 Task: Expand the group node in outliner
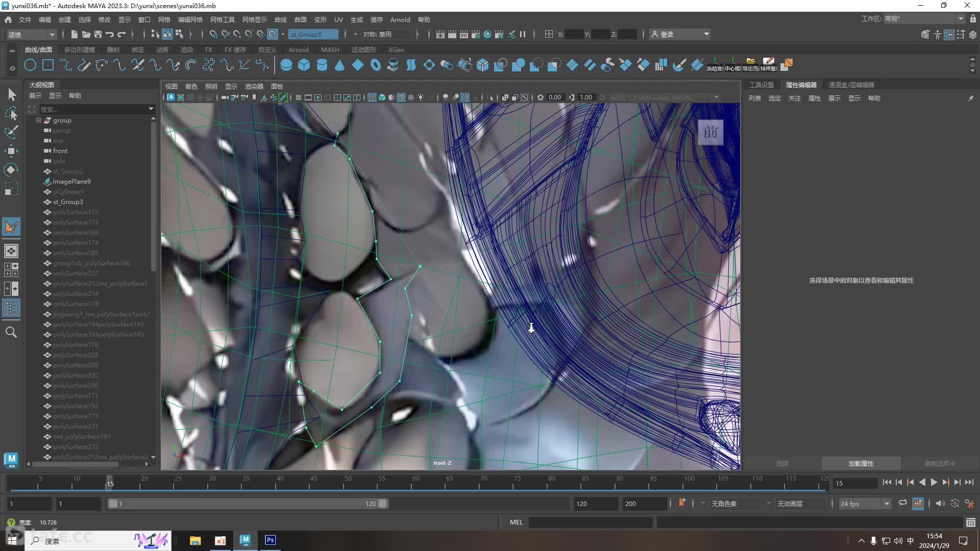38,120
